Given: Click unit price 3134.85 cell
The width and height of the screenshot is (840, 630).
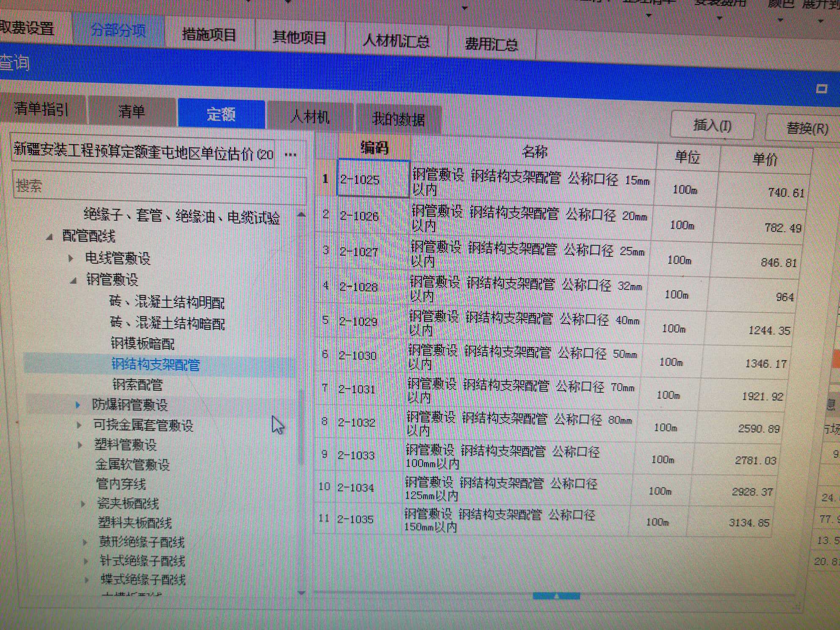Looking at the screenshot, I should 729,522.
